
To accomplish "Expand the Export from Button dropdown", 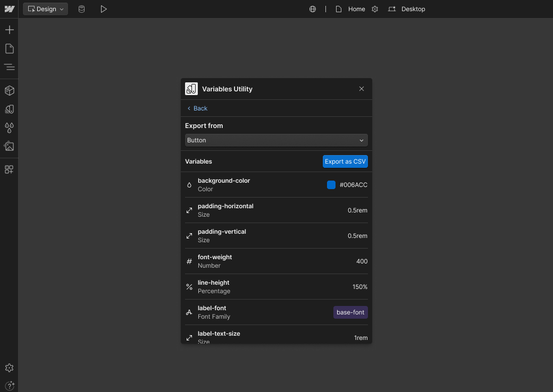I will click(276, 140).
